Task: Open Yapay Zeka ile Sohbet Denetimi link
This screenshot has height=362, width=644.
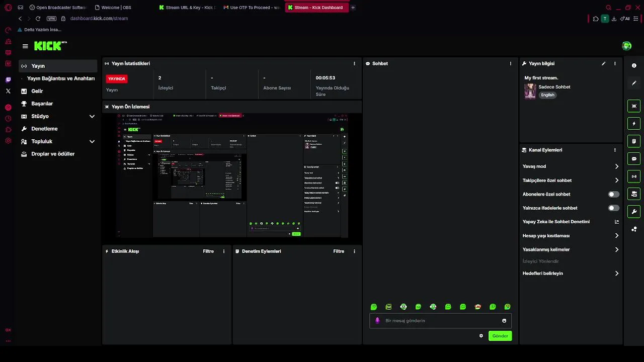Action: point(571,222)
